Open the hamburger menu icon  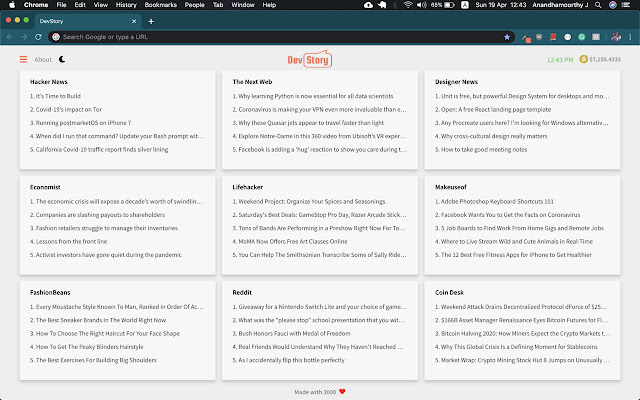(x=23, y=60)
